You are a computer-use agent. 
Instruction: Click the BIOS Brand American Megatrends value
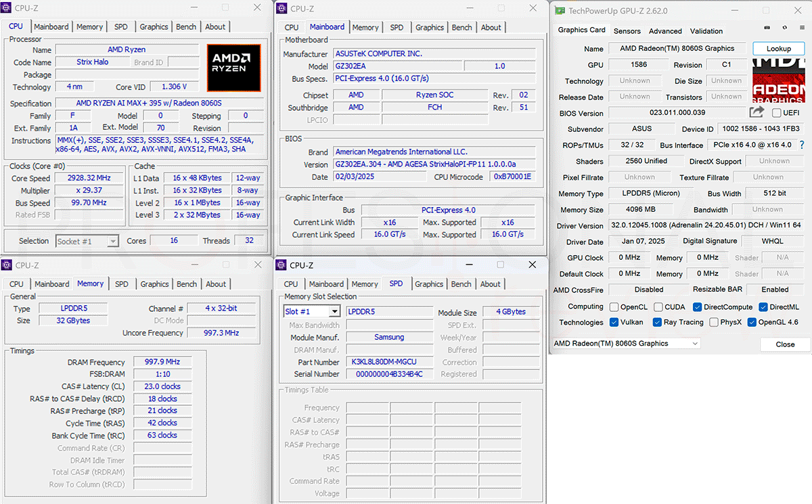click(x=434, y=152)
